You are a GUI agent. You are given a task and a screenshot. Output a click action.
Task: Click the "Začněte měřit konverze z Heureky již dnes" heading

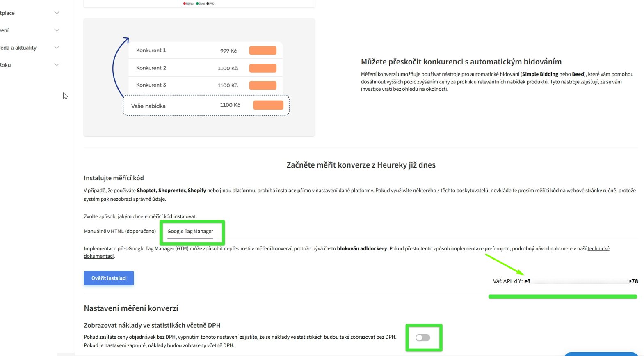tap(361, 165)
